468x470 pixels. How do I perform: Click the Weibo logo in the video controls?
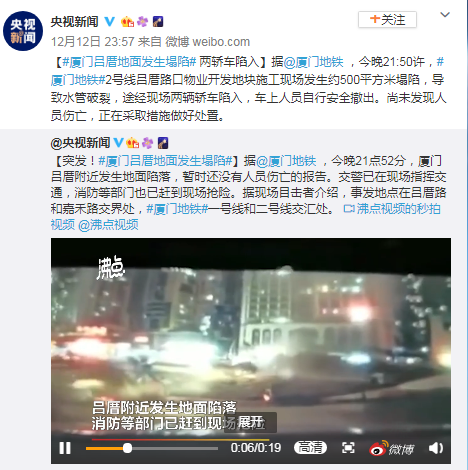pos(392,448)
